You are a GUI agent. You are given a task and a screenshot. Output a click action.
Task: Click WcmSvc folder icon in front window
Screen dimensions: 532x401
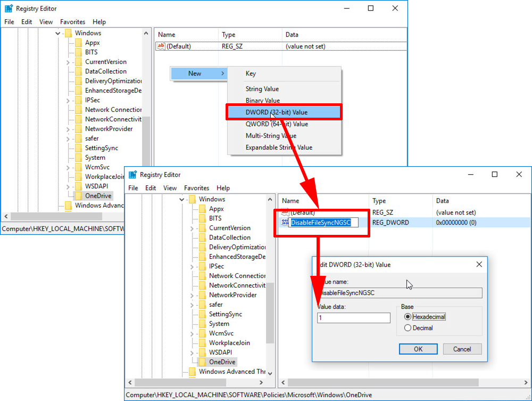(x=202, y=333)
